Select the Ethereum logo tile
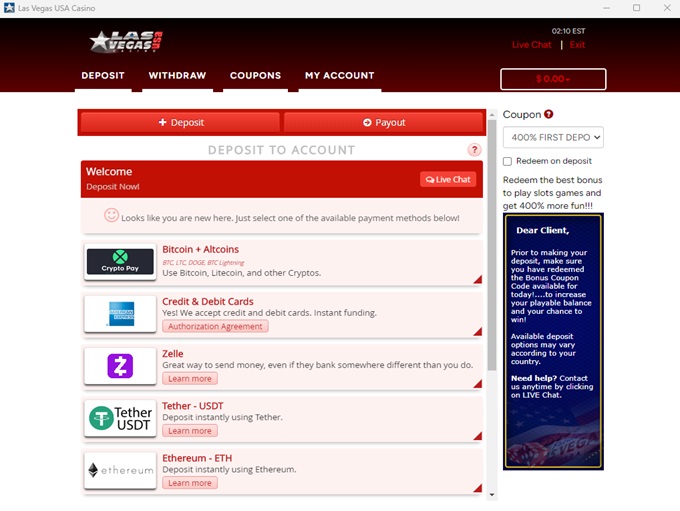The height and width of the screenshot is (511, 680). (120, 470)
